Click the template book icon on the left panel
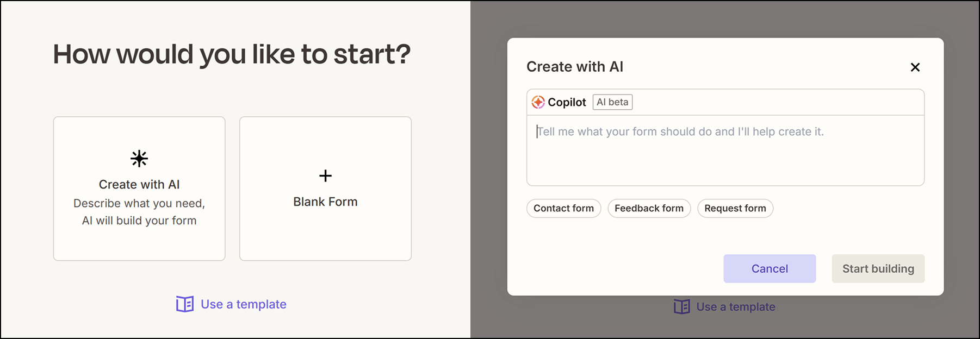Viewport: 980px width, 339px height. click(x=184, y=304)
